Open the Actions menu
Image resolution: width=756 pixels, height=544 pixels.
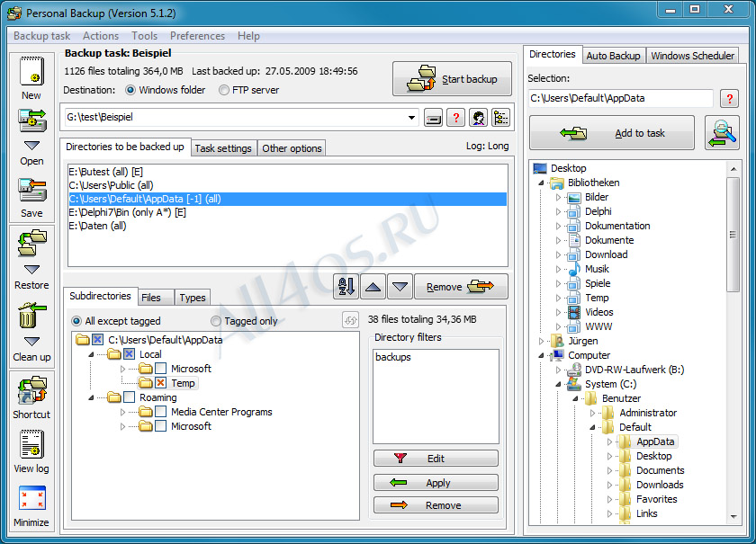pyautogui.click(x=100, y=36)
